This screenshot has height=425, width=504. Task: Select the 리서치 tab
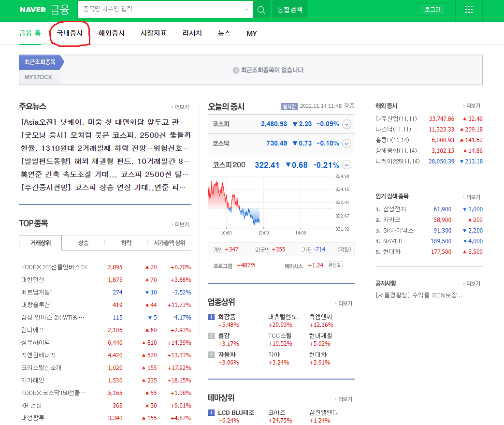(x=192, y=33)
